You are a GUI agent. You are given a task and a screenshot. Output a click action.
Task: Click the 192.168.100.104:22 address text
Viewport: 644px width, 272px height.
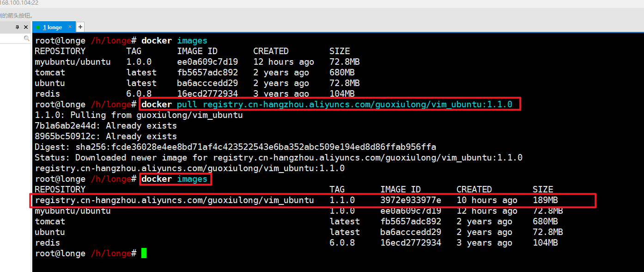point(19,3)
